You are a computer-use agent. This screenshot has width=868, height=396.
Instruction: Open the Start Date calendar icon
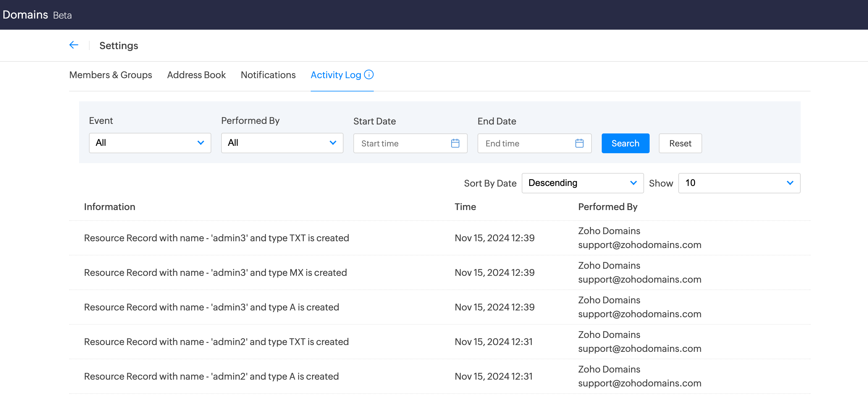point(455,143)
